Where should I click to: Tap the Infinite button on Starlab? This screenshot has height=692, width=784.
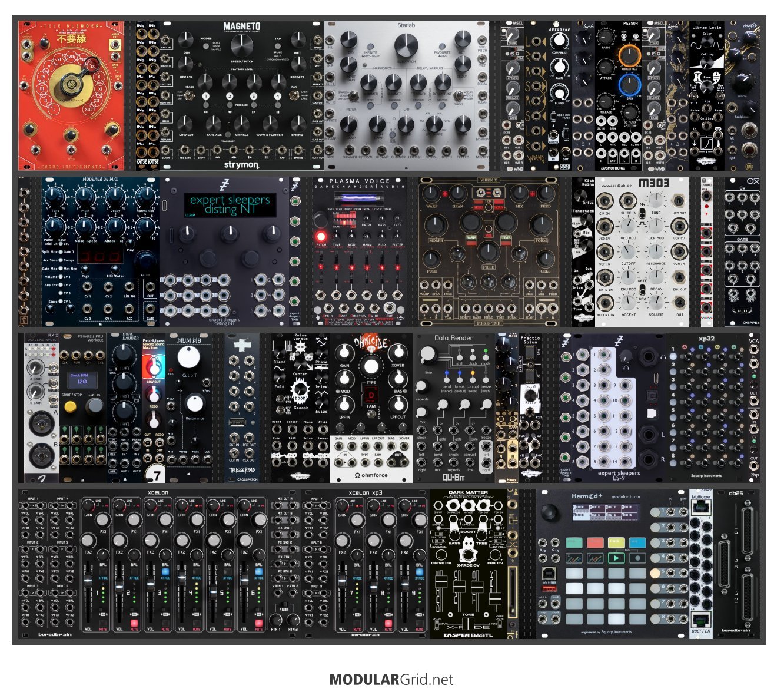pos(371,46)
